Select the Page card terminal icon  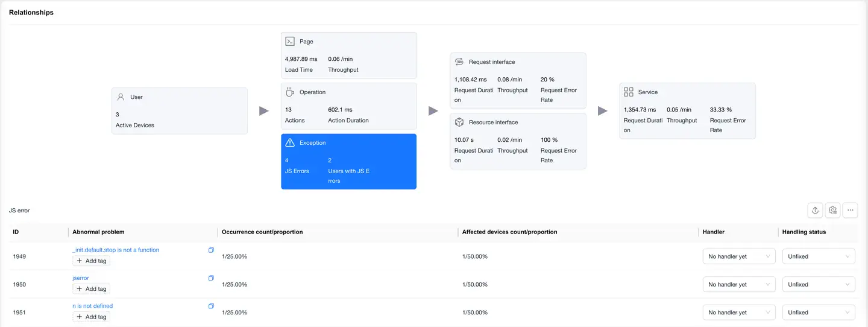(x=290, y=42)
